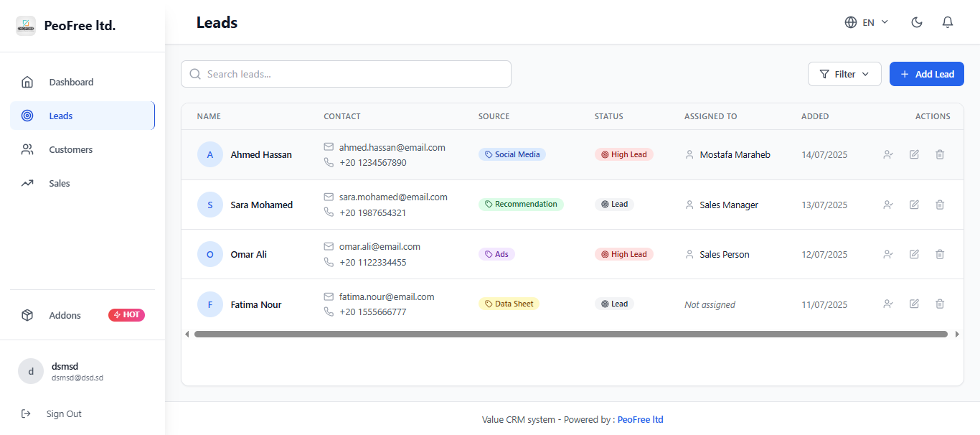Click the horizontal scrollbar under the leads table

point(570,334)
